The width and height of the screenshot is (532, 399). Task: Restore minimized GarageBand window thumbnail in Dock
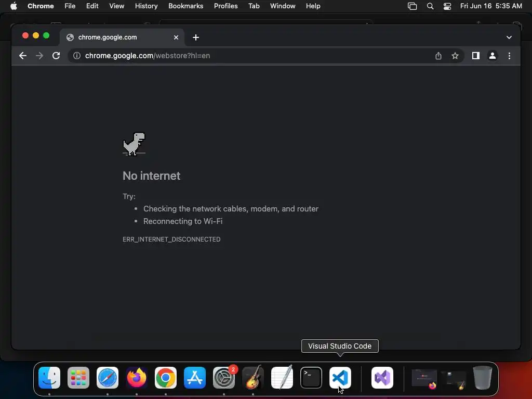click(454, 379)
